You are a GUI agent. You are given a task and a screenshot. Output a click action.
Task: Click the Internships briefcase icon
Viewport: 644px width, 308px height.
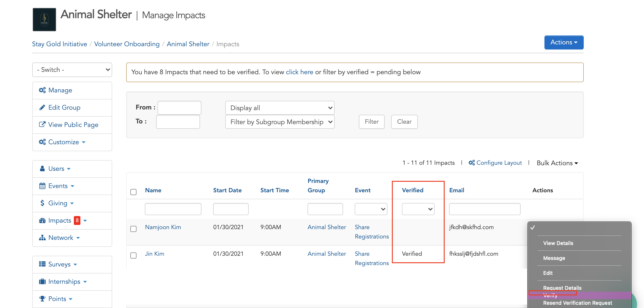[42, 281]
